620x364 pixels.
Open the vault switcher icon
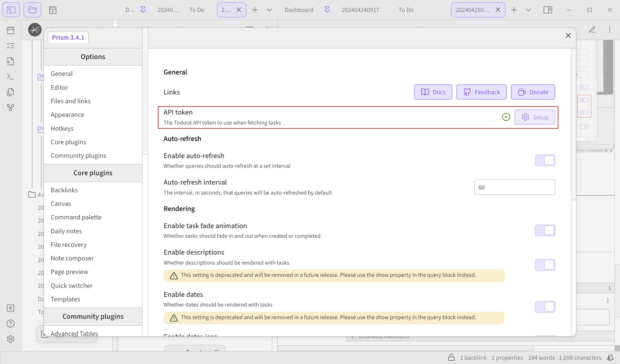[10, 308]
